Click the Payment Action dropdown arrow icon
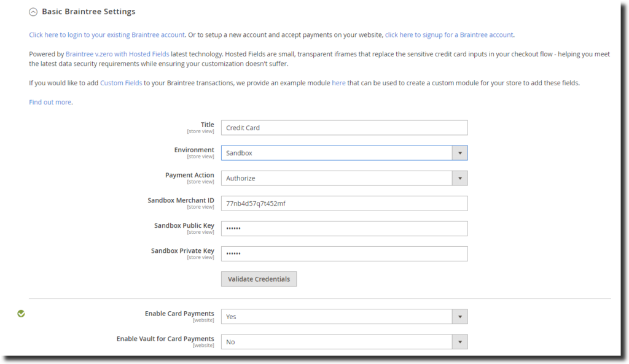 tap(460, 177)
